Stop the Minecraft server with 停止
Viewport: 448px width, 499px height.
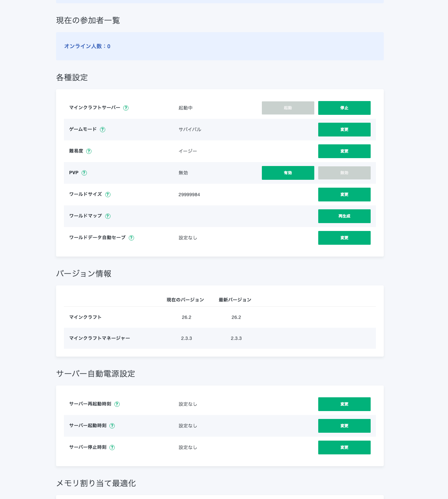pyautogui.click(x=344, y=108)
